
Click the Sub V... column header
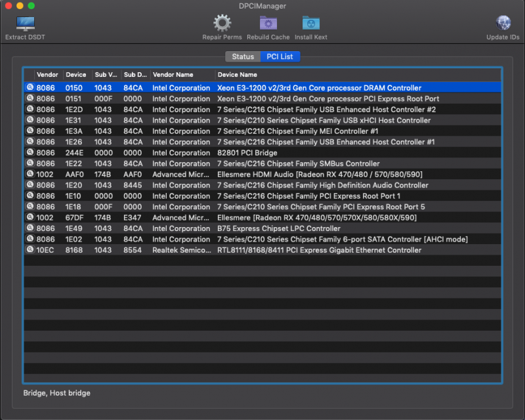tap(105, 75)
